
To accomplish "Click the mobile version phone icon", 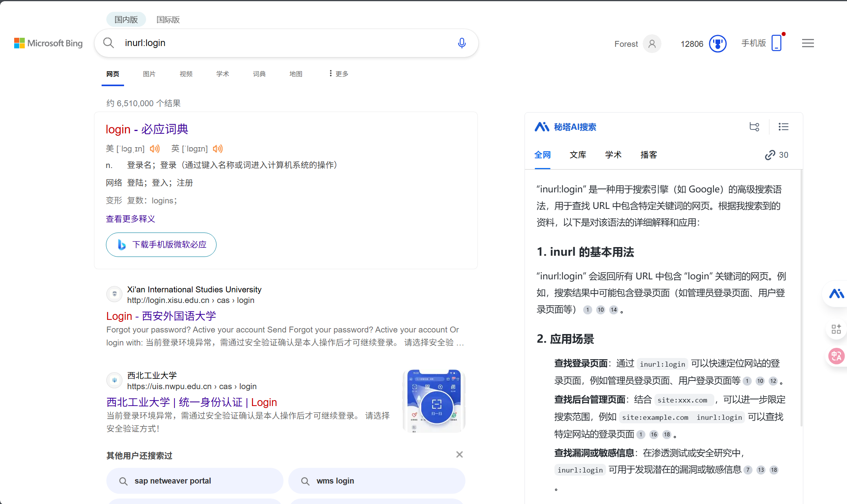I will pos(777,43).
